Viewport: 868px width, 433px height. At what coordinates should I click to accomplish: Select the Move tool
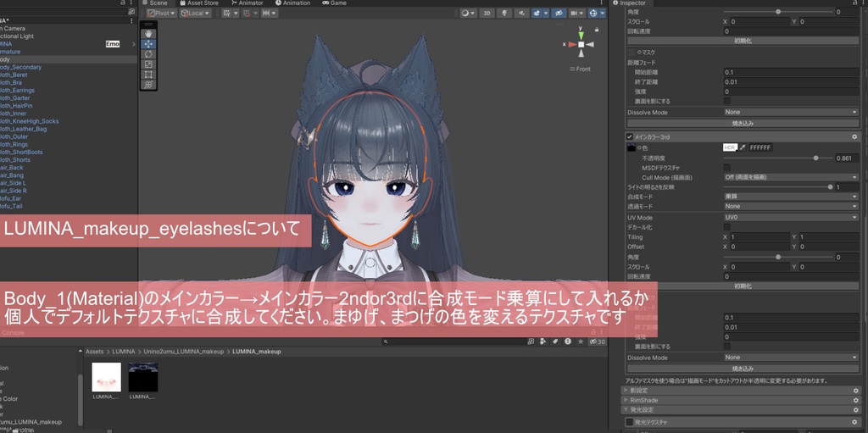148,44
